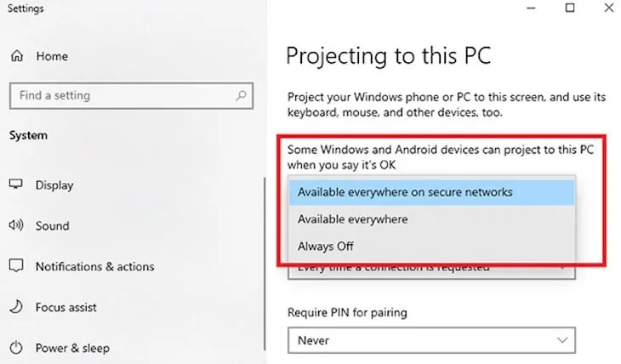Screen dimensions: 621x364
Task: Open Power & sleep settings
Action: (72, 348)
